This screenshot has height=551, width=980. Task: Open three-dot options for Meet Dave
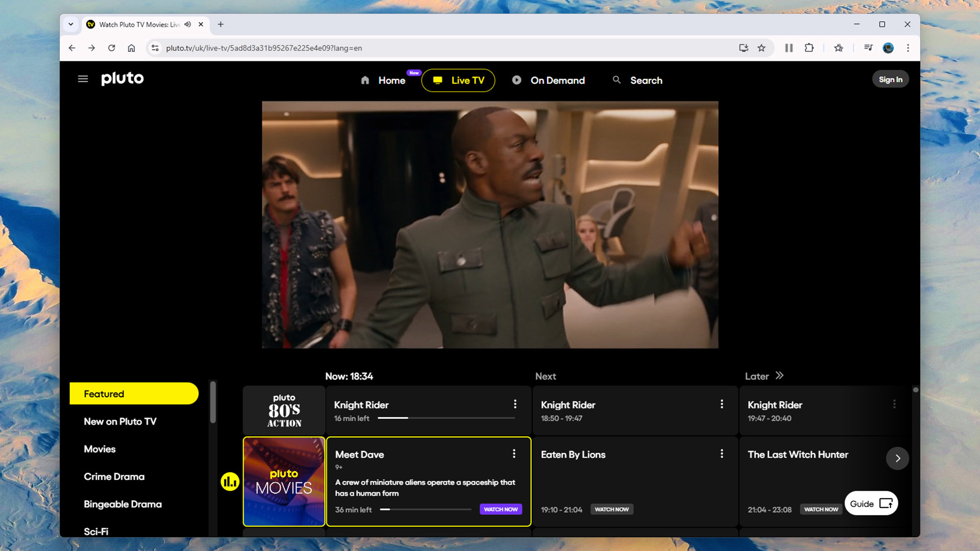514,454
